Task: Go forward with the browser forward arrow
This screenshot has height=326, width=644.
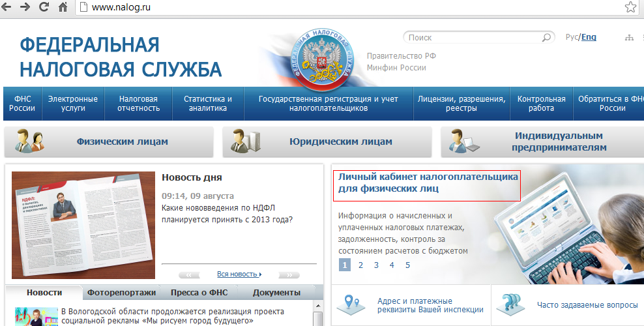Action: click(25, 7)
